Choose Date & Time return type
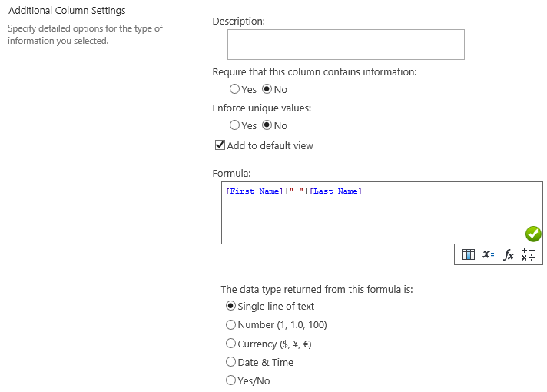 (230, 362)
